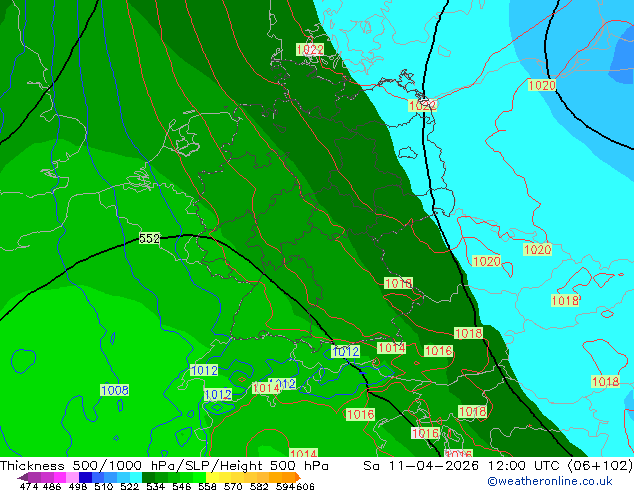Click legend value 582
634x490 pixels.
[259, 486]
